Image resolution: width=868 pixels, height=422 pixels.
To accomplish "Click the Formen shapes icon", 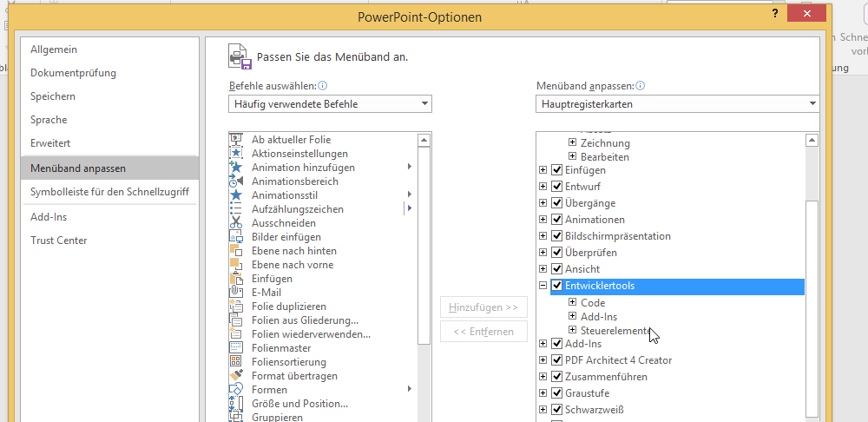I will coord(236,389).
